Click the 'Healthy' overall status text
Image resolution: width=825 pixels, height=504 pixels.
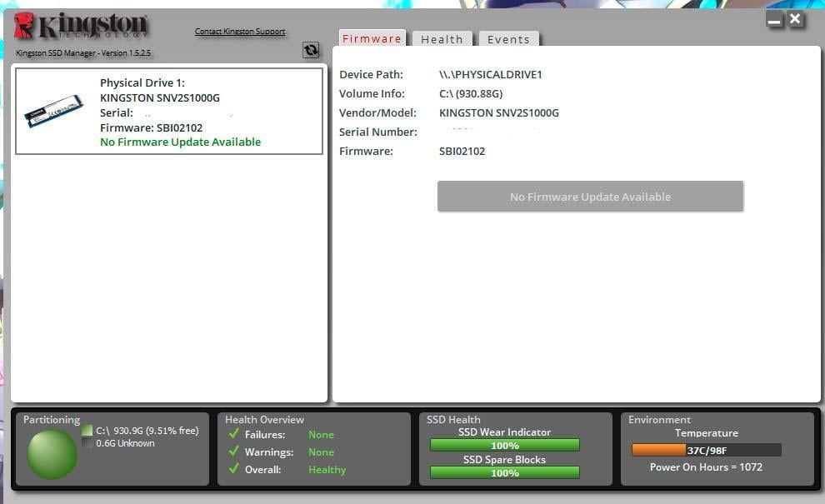pos(327,470)
